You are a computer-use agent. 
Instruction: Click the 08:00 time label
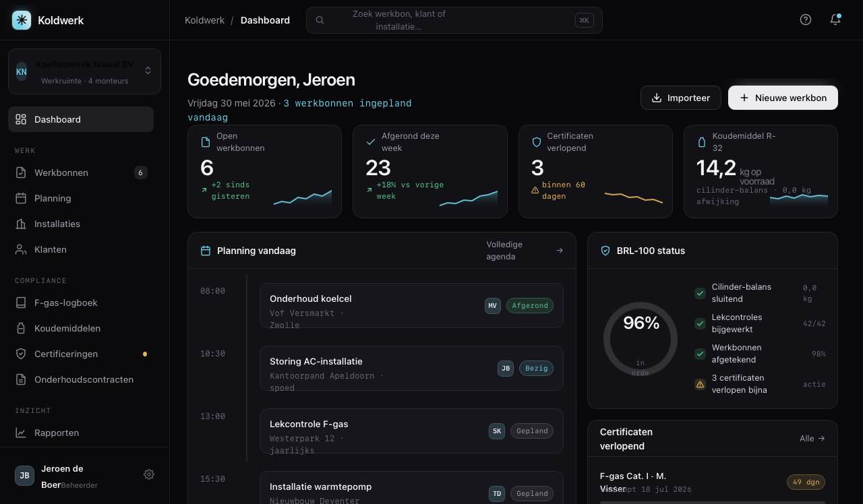tap(212, 291)
